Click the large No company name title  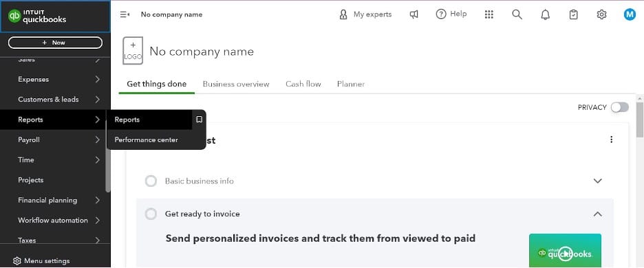tap(202, 52)
